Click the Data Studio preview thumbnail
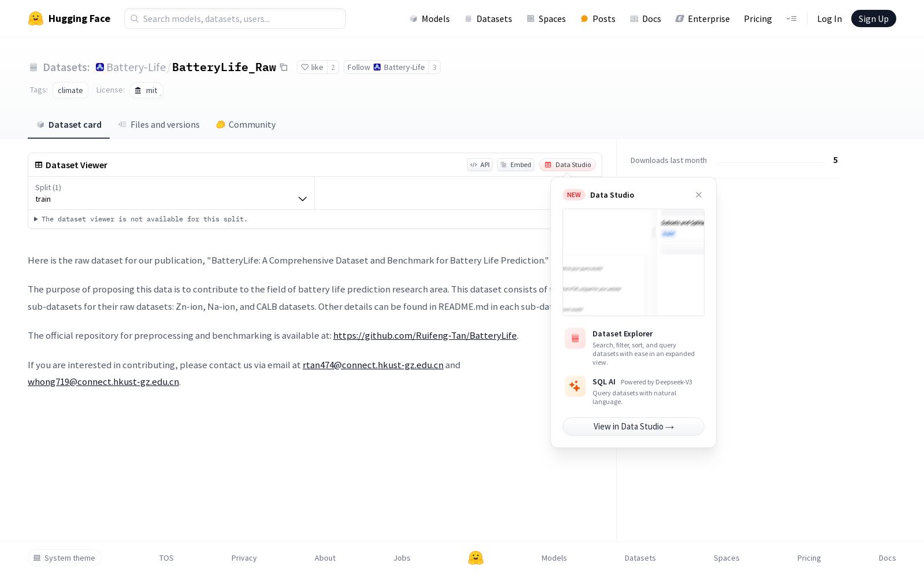This screenshot has width=924, height=578. click(634, 262)
